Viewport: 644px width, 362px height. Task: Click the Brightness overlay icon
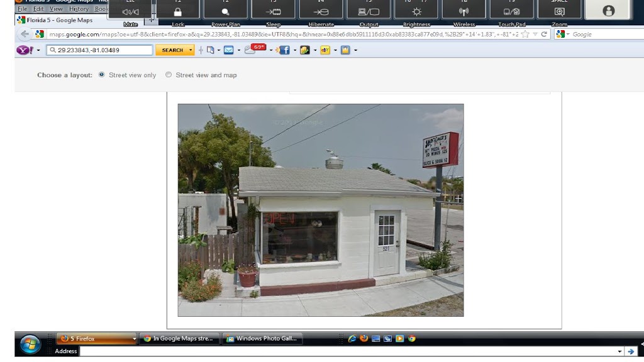point(417,12)
